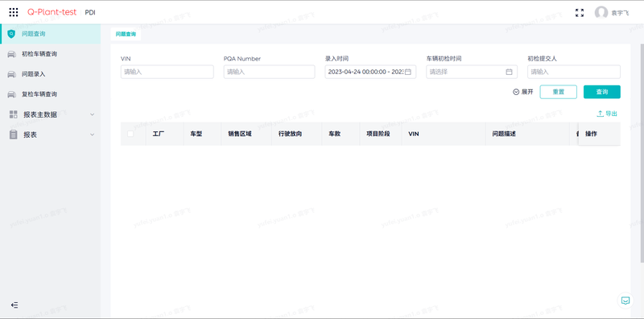Collapse the sidebar with bottom icon
Image resolution: width=644 pixels, height=319 pixels.
coord(14,305)
